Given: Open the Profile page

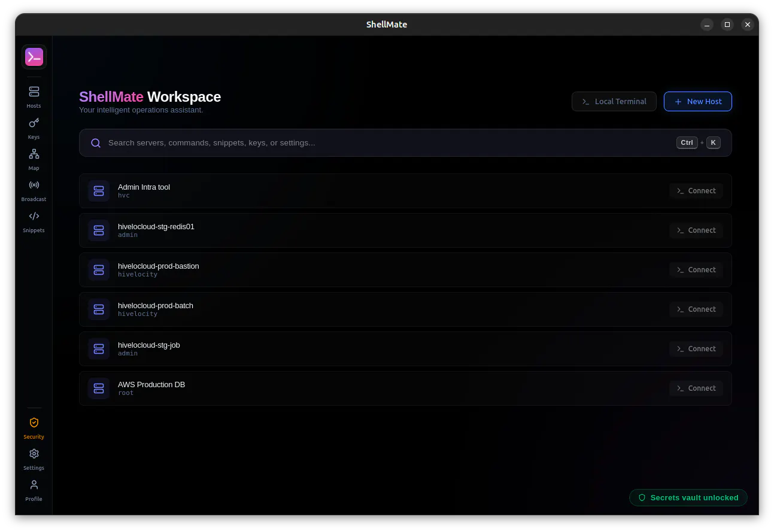Looking at the screenshot, I should click(x=34, y=490).
